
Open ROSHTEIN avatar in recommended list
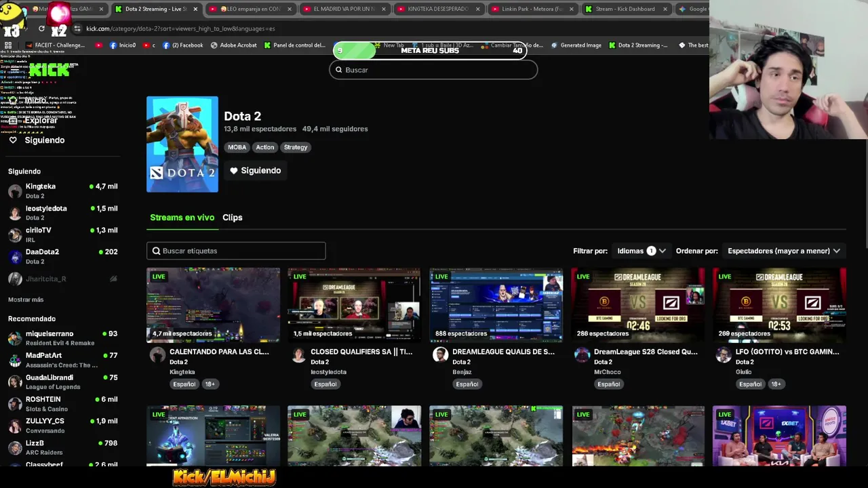pyautogui.click(x=15, y=404)
